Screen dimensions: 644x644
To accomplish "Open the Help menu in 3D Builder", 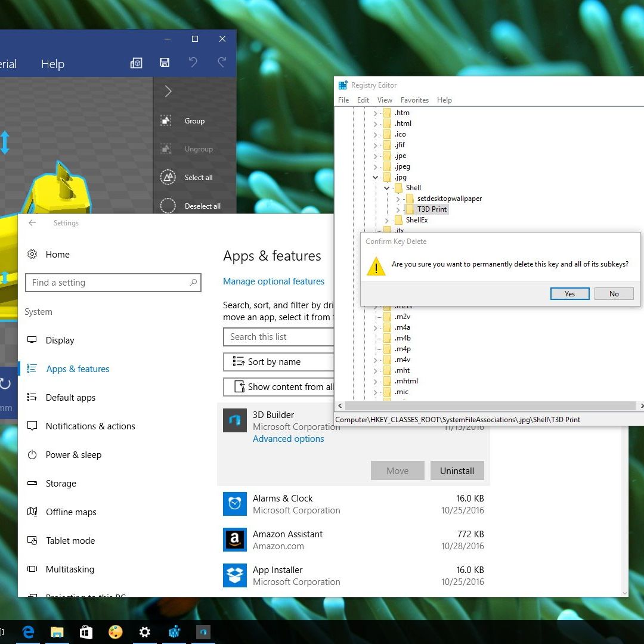I will coord(52,64).
